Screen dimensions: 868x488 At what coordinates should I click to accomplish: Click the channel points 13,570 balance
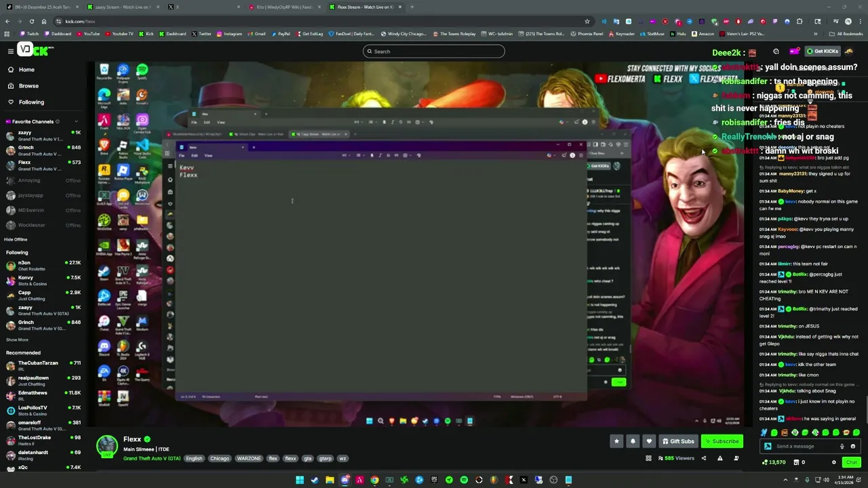[774, 462]
